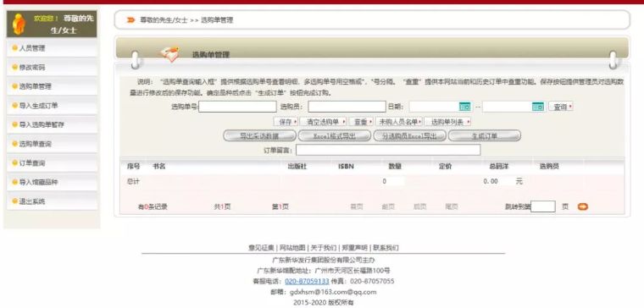Go to 订单查询 in sidebar
Screen dimensions: 644x308
point(53,162)
